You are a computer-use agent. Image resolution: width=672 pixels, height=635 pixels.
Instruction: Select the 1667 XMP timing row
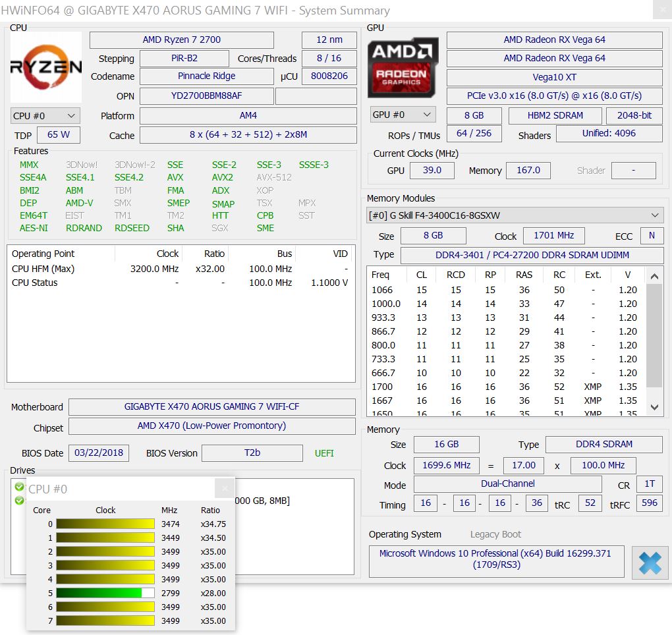(506, 400)
